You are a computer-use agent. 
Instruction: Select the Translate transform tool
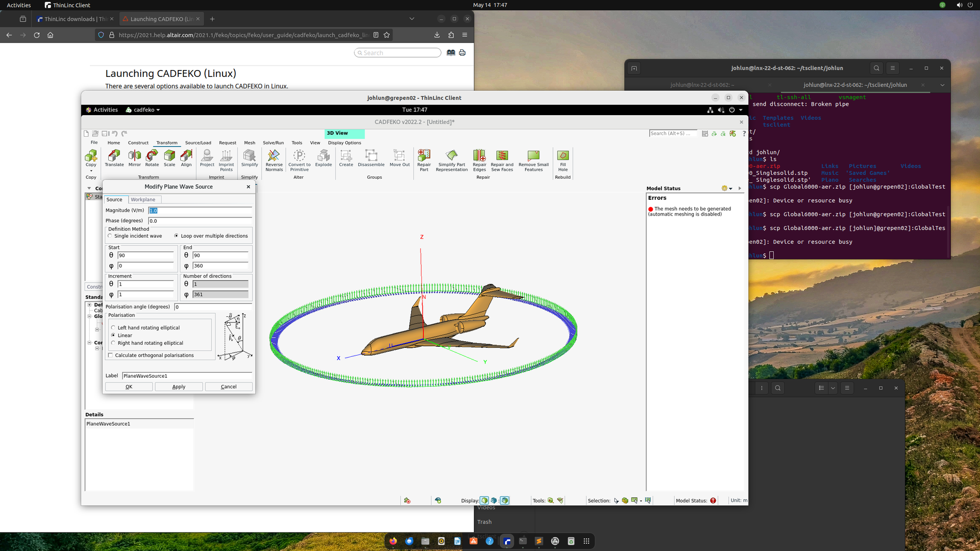[x=114, y=158]
